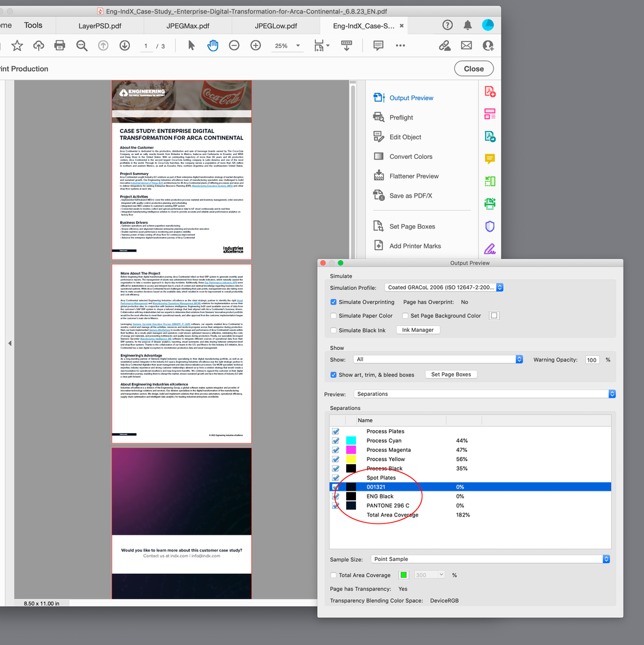Open the Fill & Sign pen sidebar icon
Viewport: 644px width, 645px height.
point(490,249)
